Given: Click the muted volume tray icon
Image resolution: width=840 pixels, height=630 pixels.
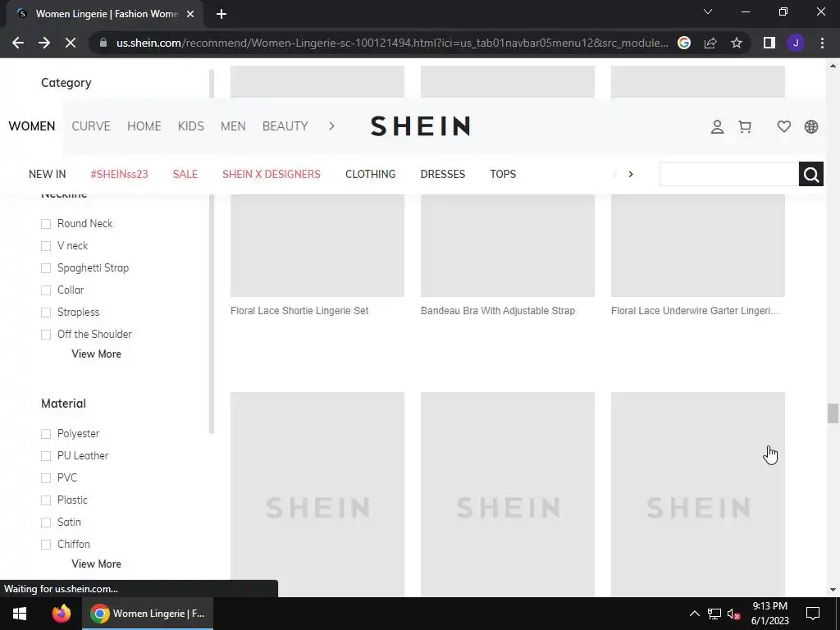Looking at the screenshot, I should pyautogui.click(x=733, y=614).
